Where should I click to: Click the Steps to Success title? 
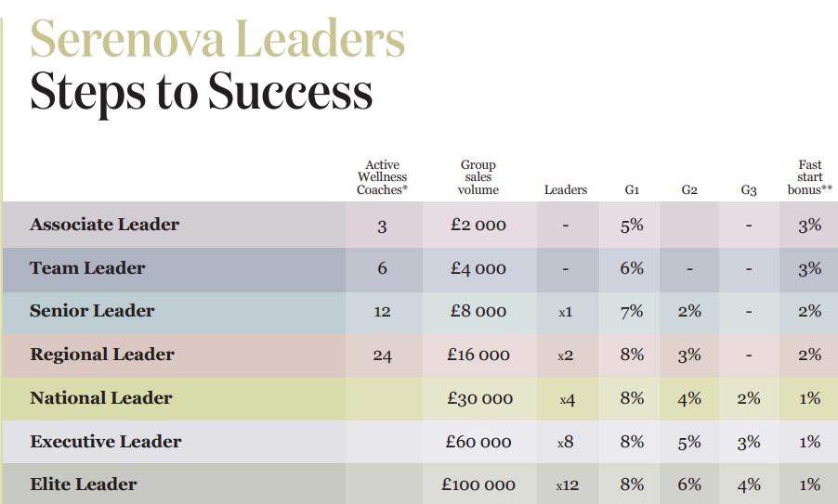[201, 91]
